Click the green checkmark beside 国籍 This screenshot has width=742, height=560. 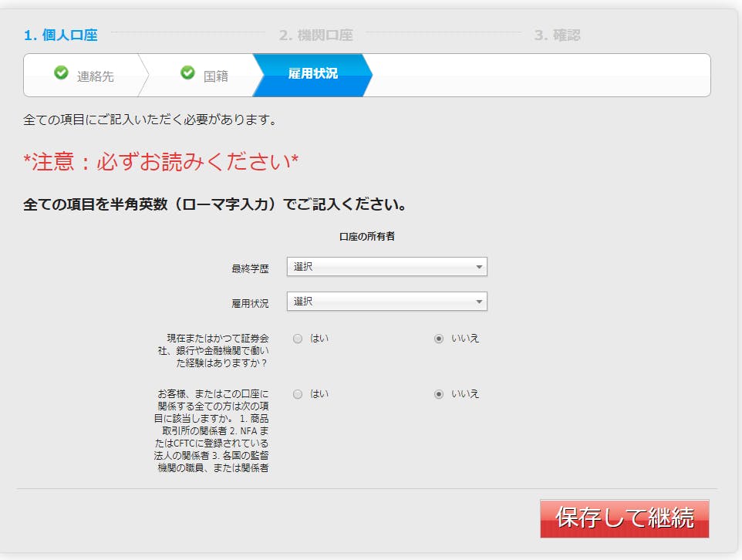pyautogui.click(x=188, y=73)
